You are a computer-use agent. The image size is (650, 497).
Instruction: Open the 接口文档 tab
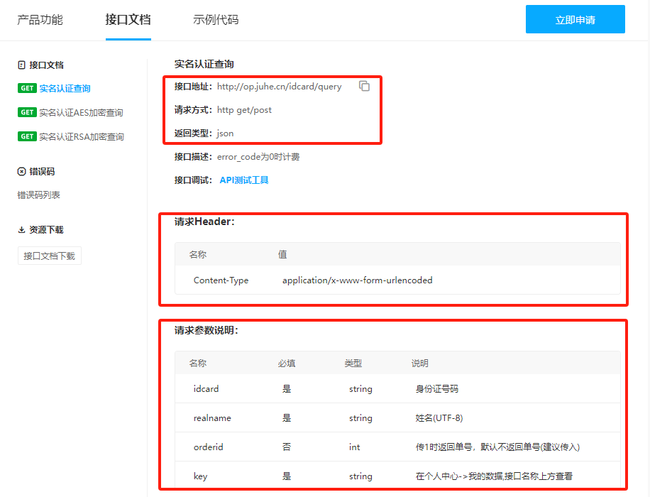point(128,19)
